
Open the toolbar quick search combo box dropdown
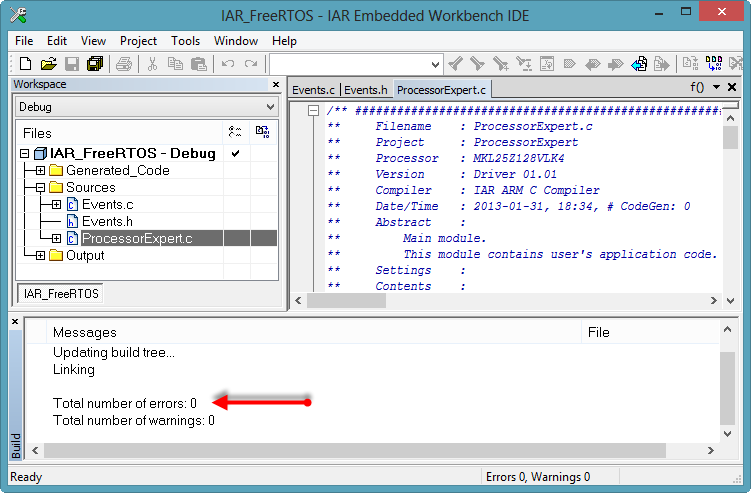(x=433, y=64)
